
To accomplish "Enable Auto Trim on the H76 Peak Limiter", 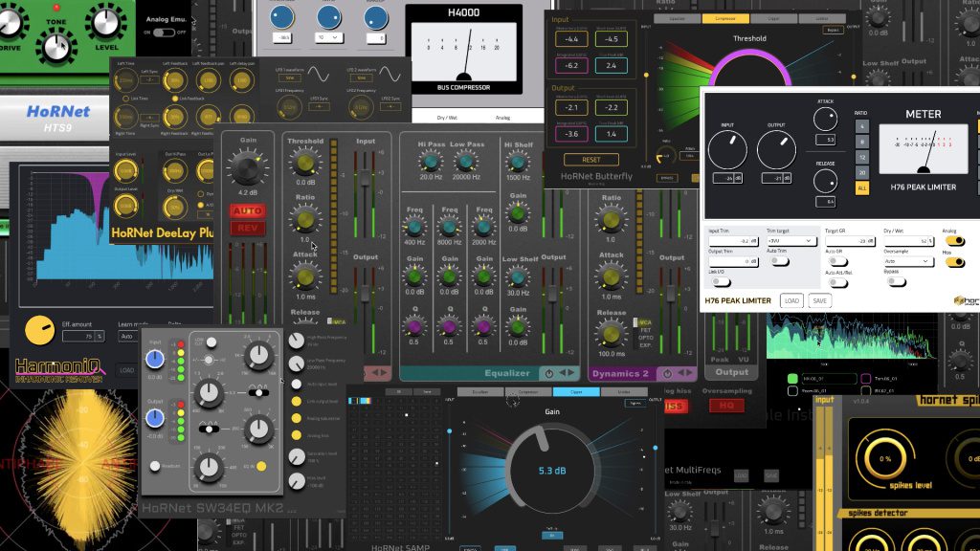I will coord(780,262).
